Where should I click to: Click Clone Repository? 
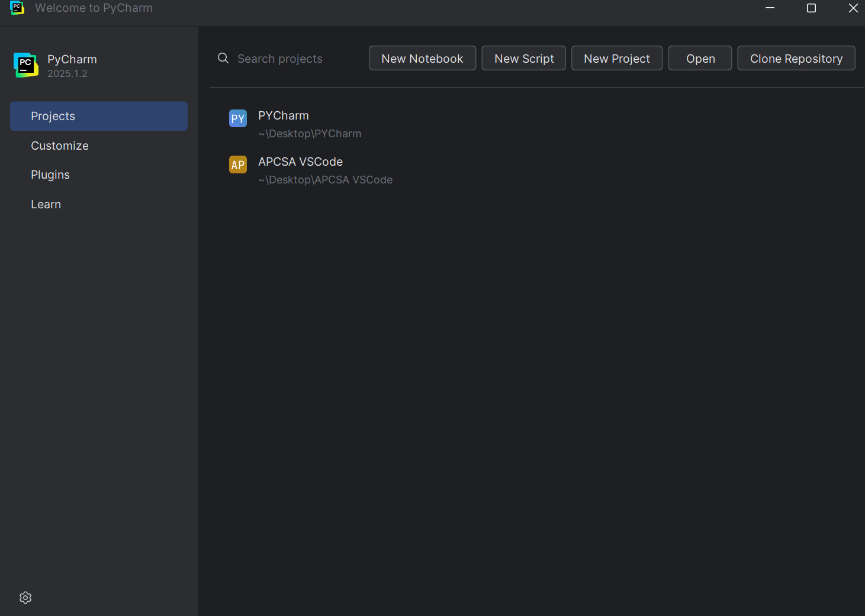click(796, 58)
